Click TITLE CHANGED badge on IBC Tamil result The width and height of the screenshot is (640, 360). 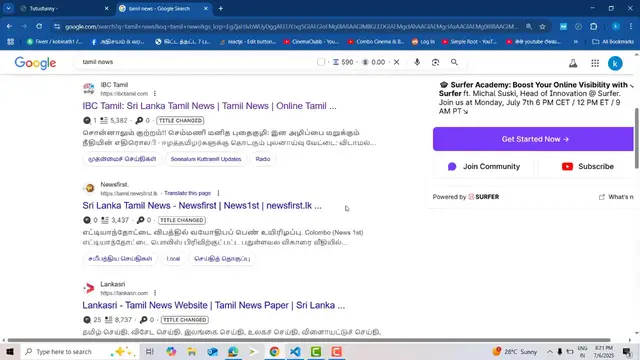pos(180,120)
